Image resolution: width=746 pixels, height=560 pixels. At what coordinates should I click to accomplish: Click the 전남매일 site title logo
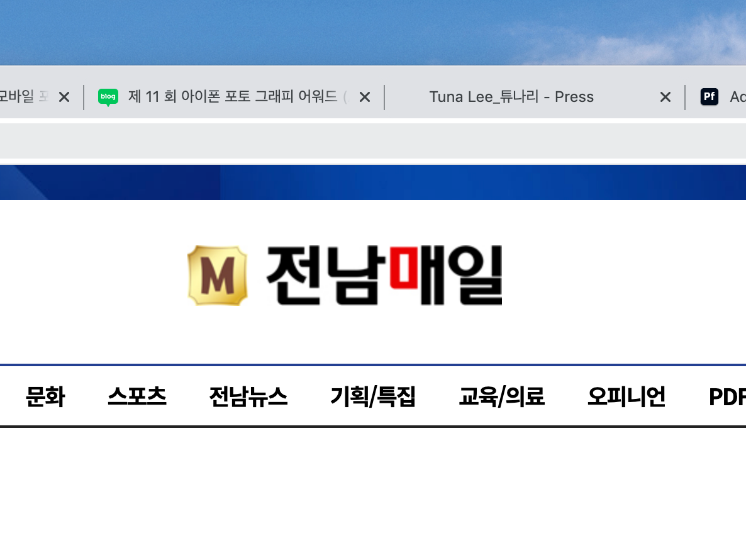384,275
